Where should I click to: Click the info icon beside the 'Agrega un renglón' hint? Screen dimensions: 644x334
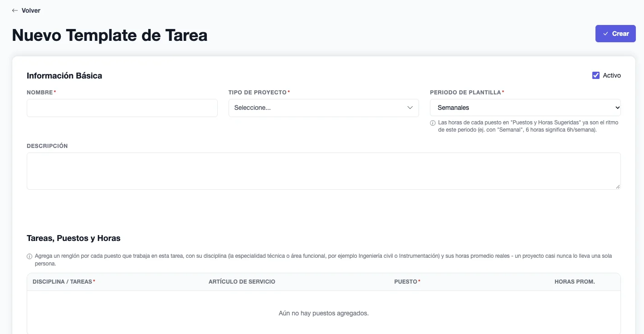pos(29,256)
